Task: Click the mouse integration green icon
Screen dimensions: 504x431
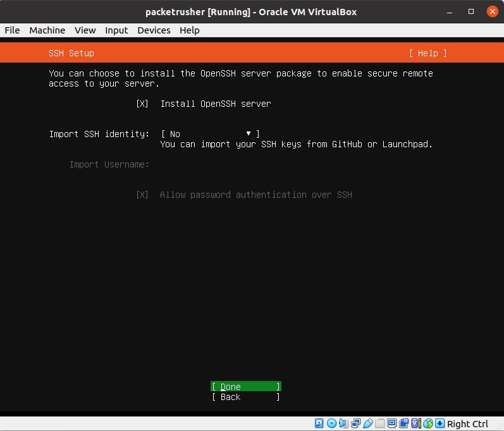Action: (x=428, y=423)
